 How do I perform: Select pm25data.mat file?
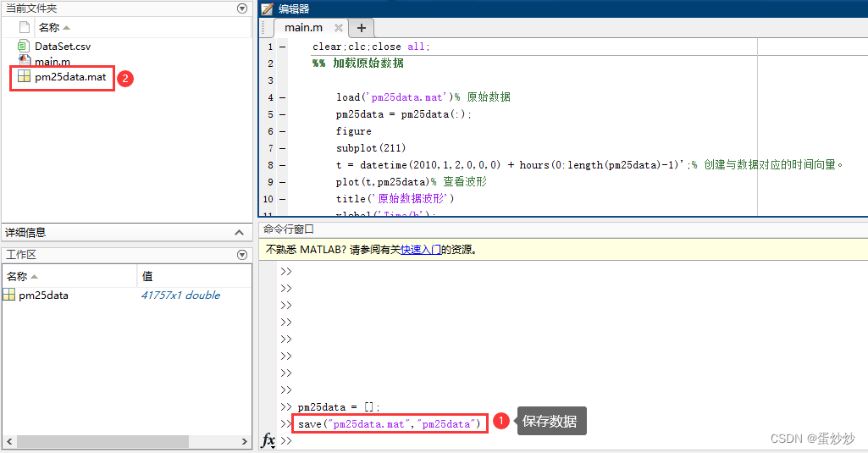coord(70,77)
